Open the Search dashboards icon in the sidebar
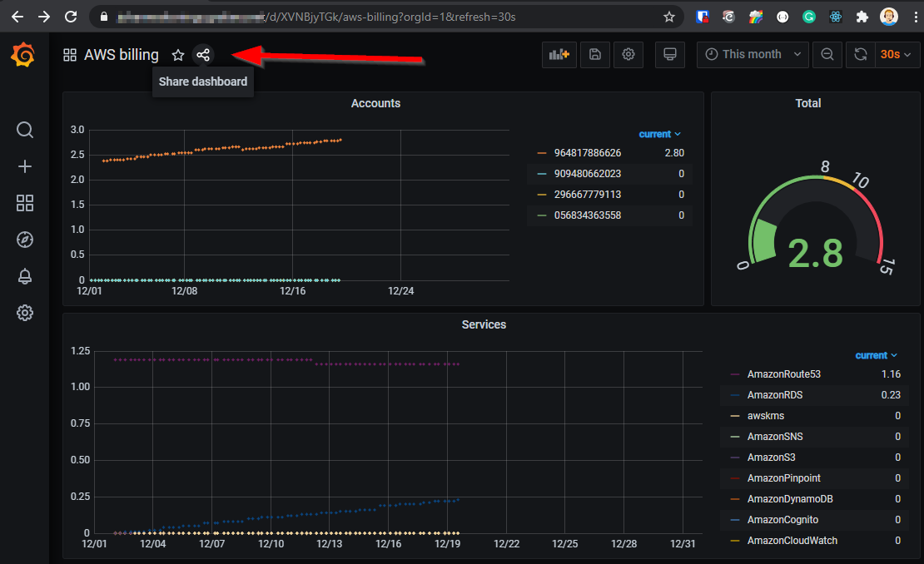 click(25, 130)
